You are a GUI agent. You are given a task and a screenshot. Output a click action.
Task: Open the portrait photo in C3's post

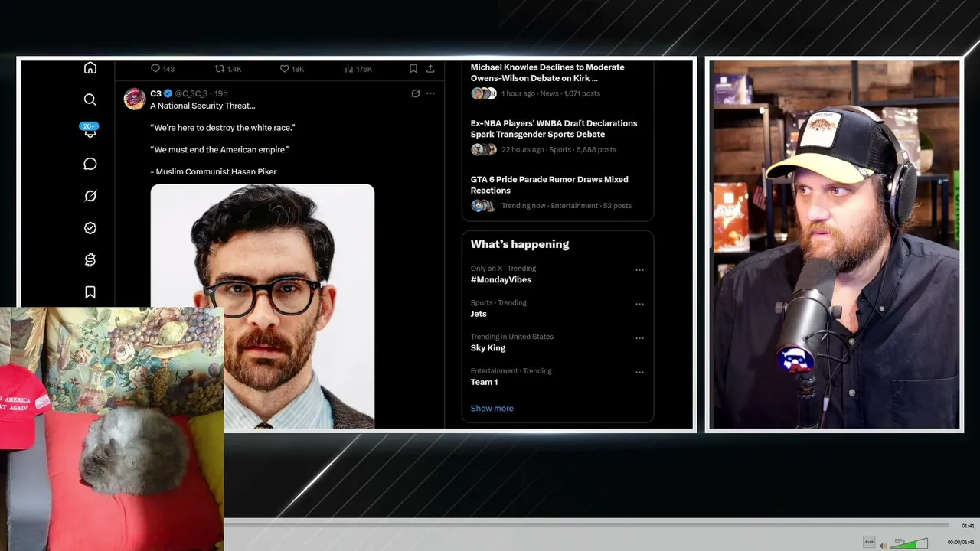point(263,306)
